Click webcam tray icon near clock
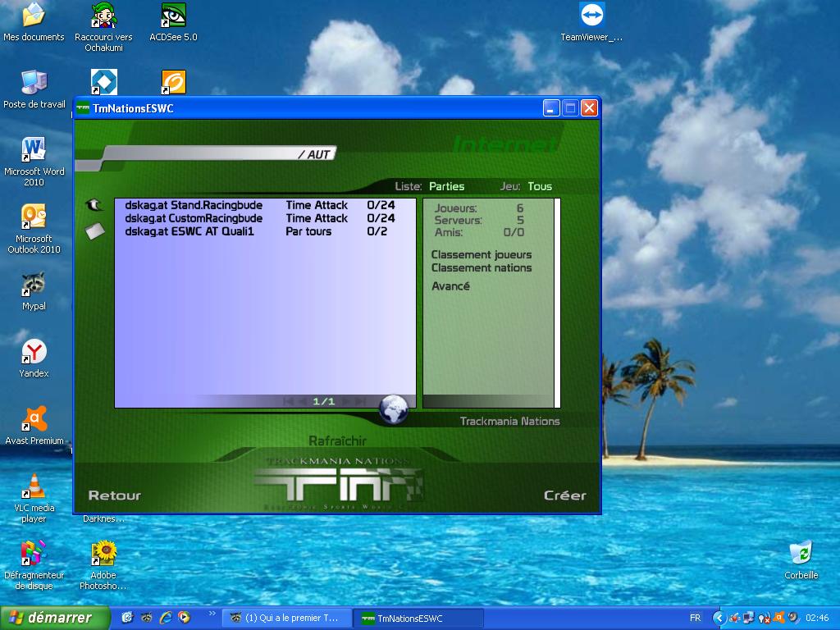840x630 pixels. tap(793, 618)
